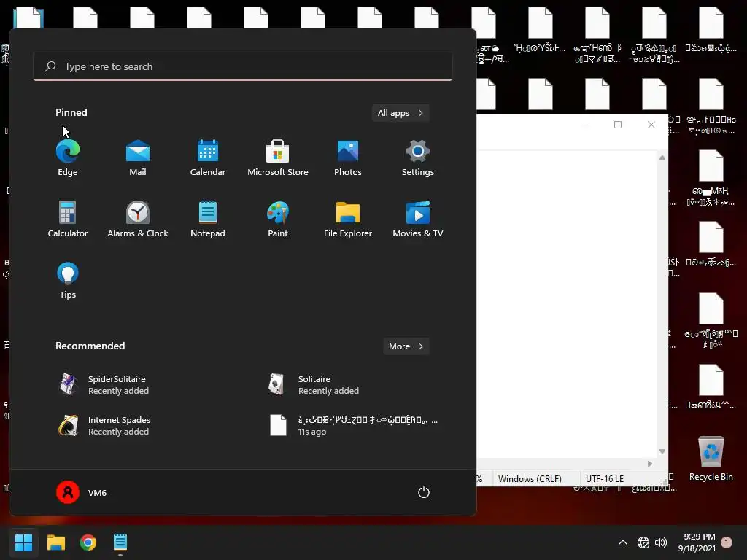
Task: Click Windows (CRLF) in Notepad status bar
Action: point(530,478)
